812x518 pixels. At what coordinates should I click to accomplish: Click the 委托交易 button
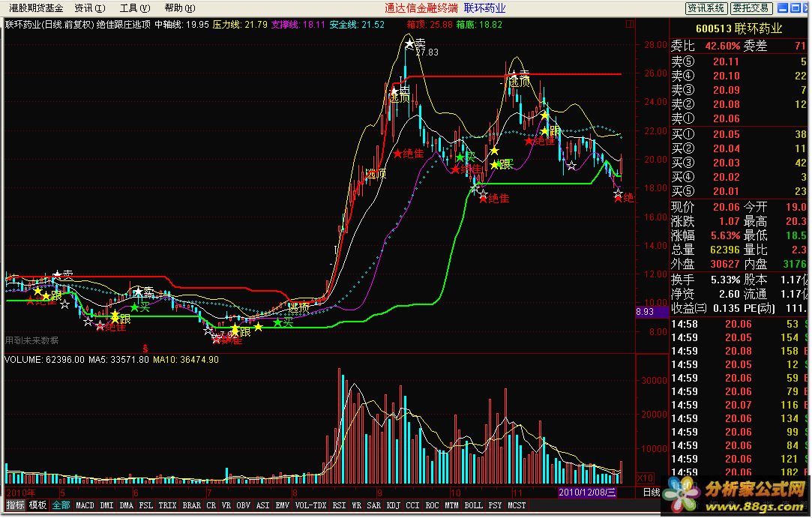click(x=751, y=7)
